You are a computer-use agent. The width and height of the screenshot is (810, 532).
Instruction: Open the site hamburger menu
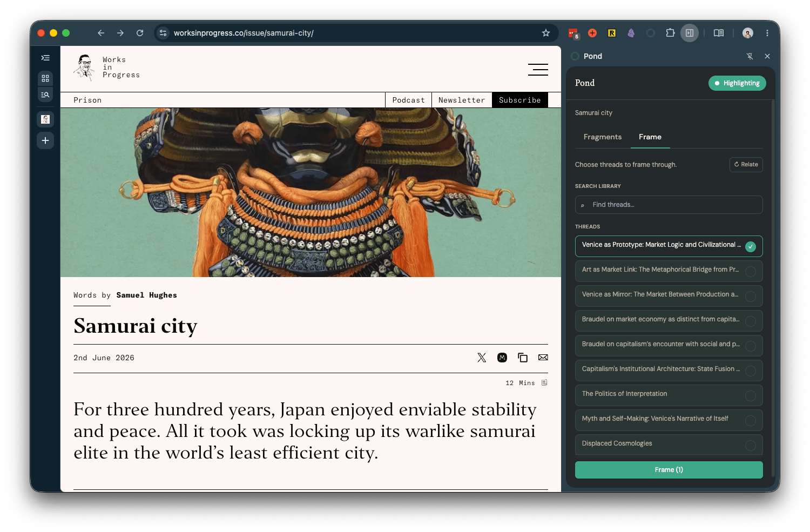538,70
